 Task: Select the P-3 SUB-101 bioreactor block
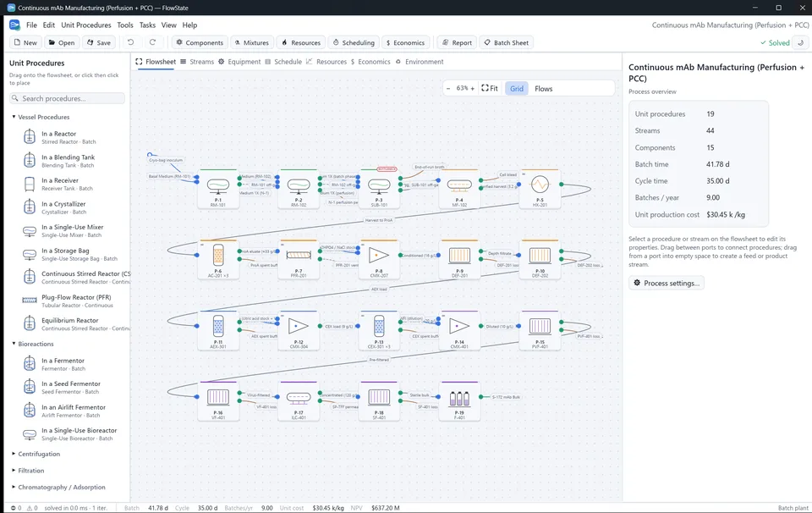coord(379,189)
